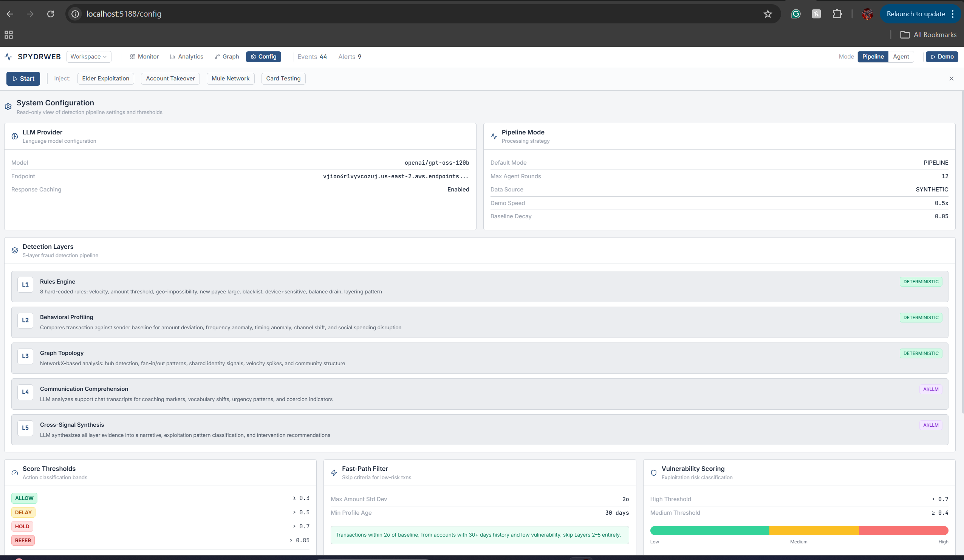This screenshot has height=560, width=964.
Task: Click the LLM Provider brain icon
Action: (14, 136)
